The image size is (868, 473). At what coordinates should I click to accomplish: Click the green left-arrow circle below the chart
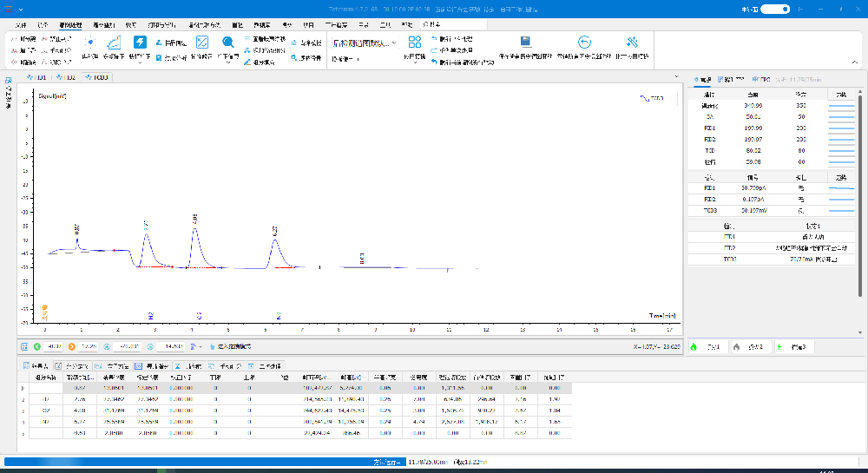tap(37, 346)
